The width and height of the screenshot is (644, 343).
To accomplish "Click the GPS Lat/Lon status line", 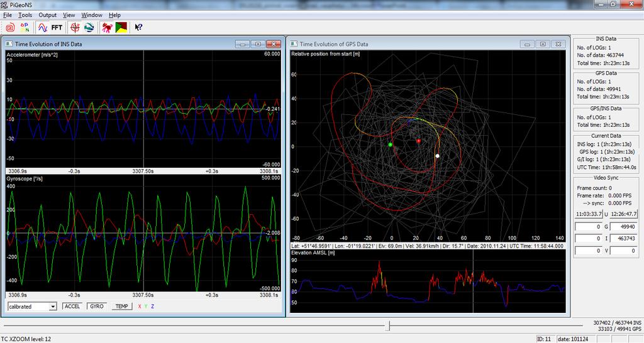I will click(428, 246).
